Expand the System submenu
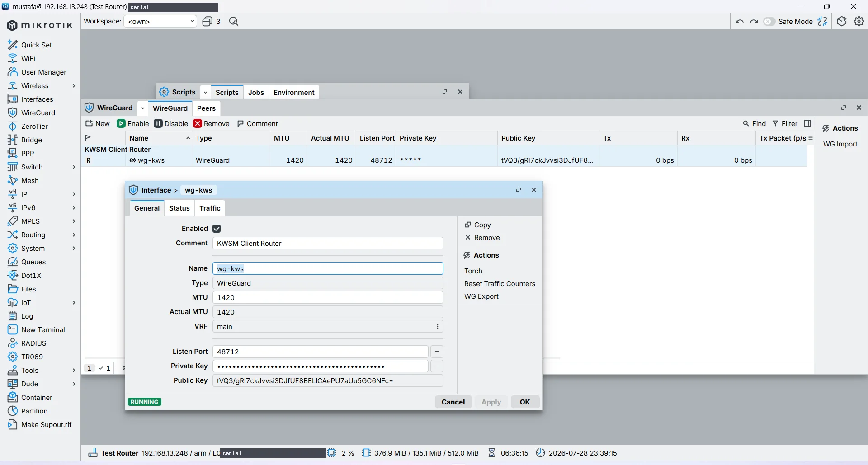The image size is (868, 465). [x=74, y=248]
